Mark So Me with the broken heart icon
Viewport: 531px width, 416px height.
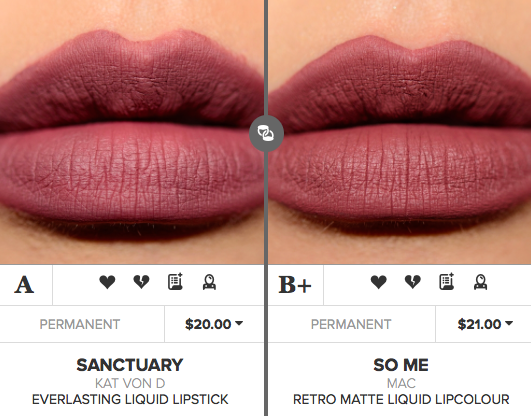pyautogui.click(x=413, y=282)
